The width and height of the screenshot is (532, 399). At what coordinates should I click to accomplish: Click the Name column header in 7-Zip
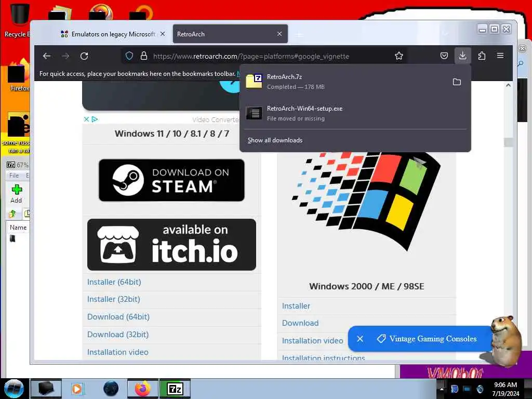pos(18,228)
